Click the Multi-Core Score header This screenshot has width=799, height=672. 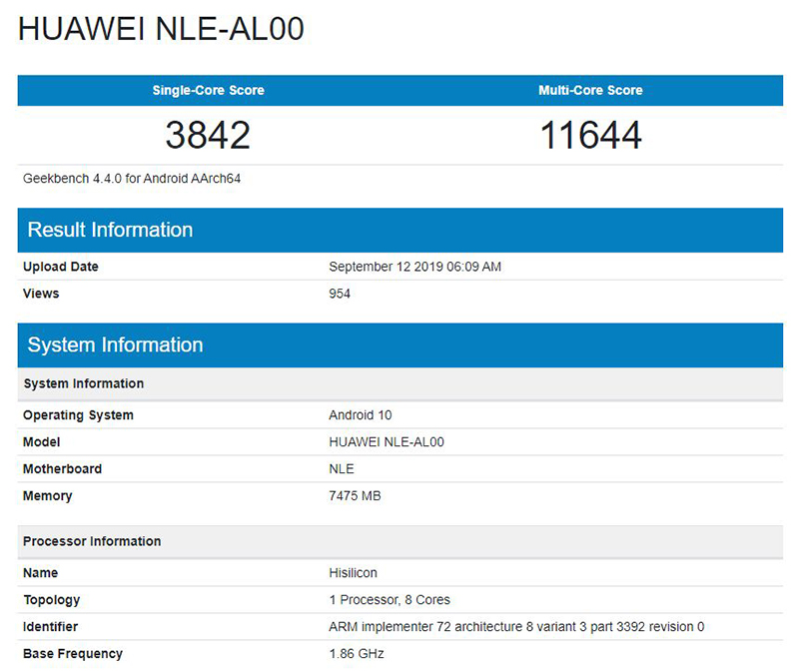(590, 90)
